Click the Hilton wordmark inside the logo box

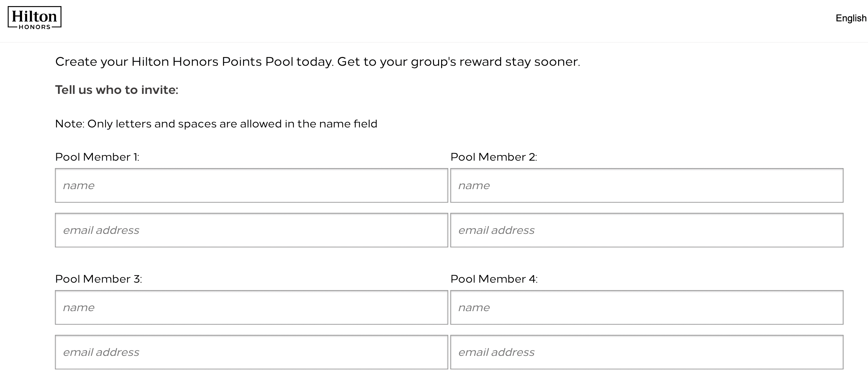click(34, 15)
